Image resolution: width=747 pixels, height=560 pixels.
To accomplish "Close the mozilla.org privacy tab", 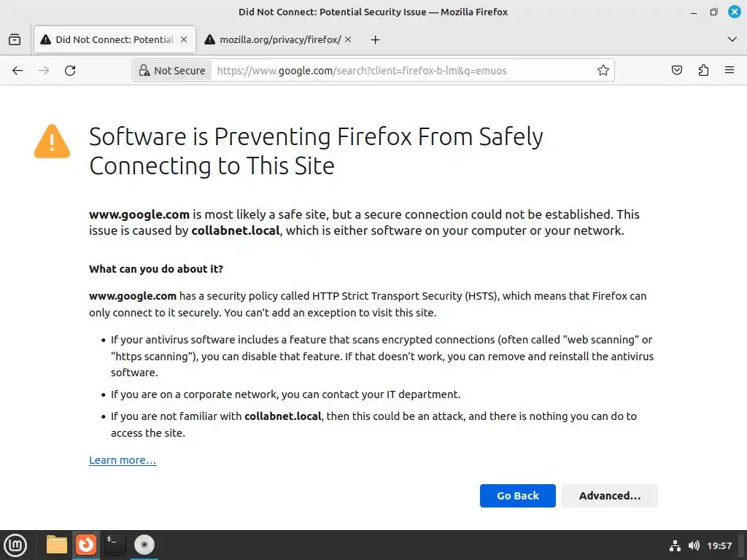I will [348, 39].
